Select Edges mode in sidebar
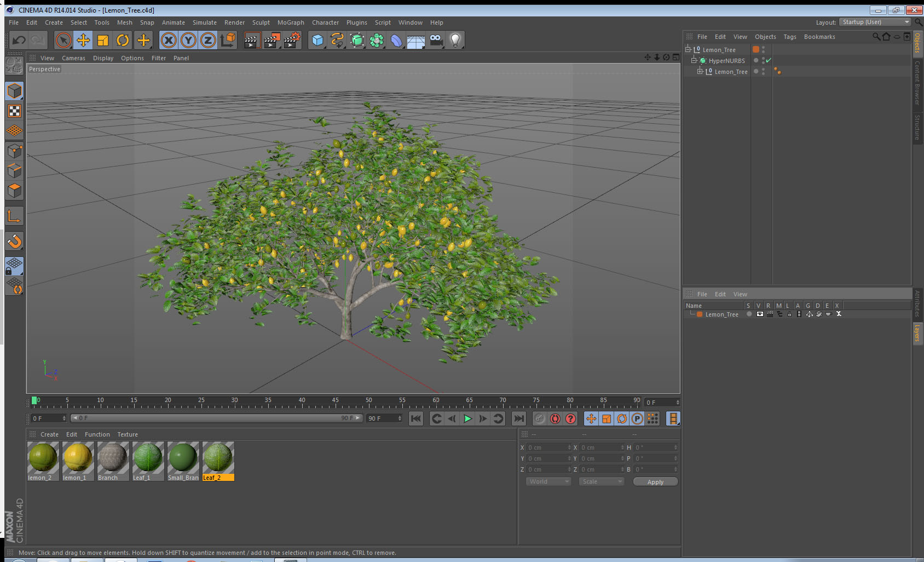This screenshot has width=924, height=562. 14,170
